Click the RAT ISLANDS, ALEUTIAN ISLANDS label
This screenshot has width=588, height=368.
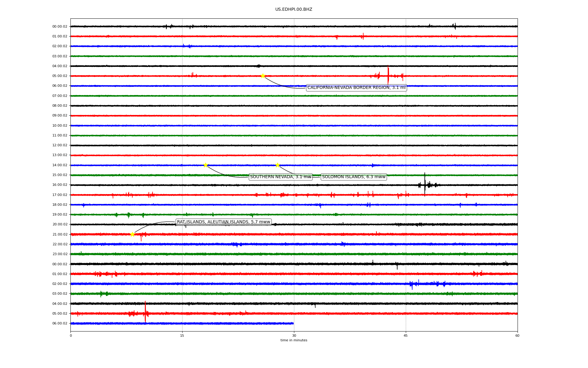pos(224,222)
